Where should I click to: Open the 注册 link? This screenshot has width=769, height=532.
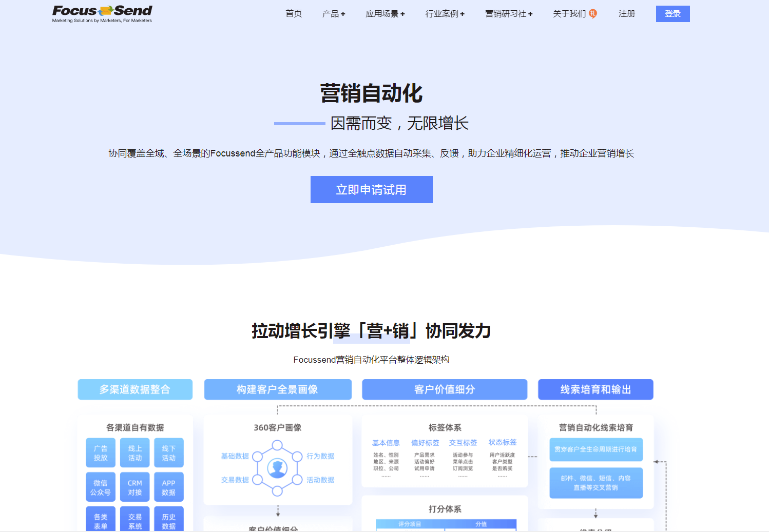coord(627,14)
